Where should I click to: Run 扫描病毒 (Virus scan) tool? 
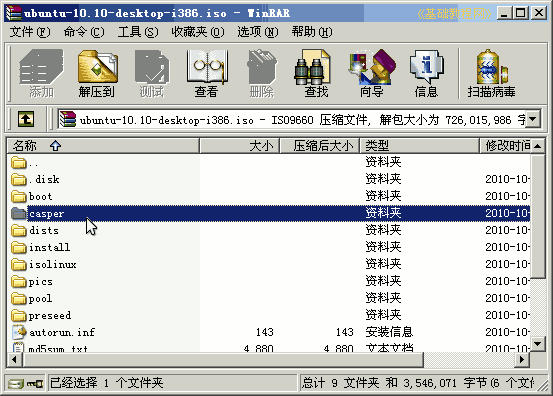click(x=492, y=73)
